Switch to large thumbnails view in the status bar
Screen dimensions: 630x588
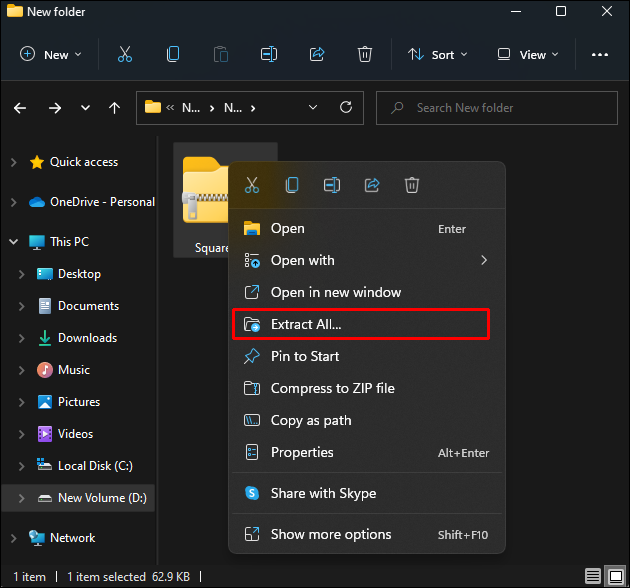pos(615,577)
